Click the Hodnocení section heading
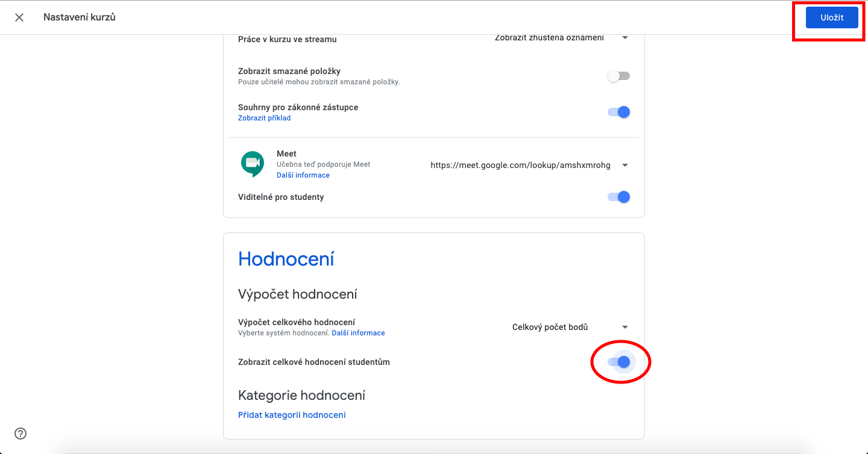Image resolution: width=868 pixels, height=454 pixels. coord(286,259)
